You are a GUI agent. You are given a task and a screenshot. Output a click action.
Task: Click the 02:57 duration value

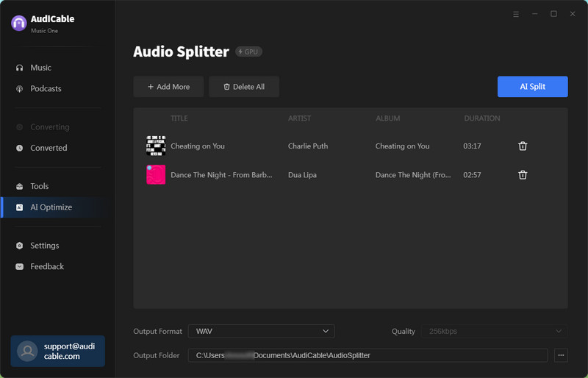click(x=472, y=175)
